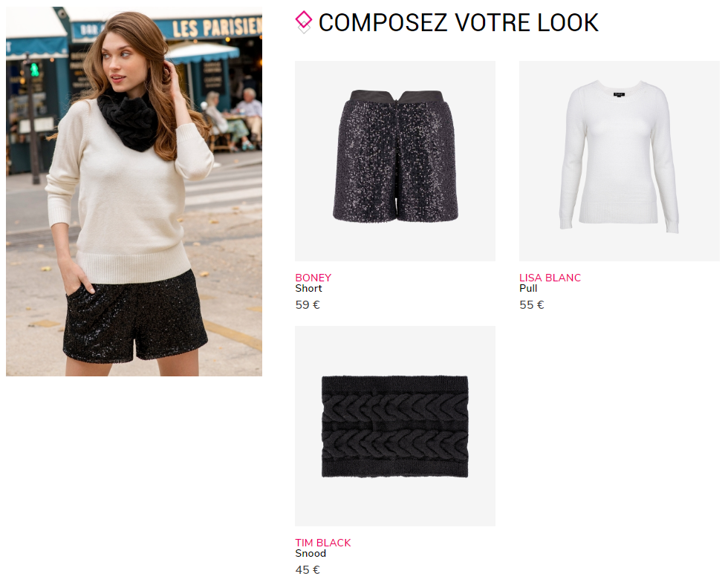Click the sequin shorts worn by the model

[x=135, y=320]
